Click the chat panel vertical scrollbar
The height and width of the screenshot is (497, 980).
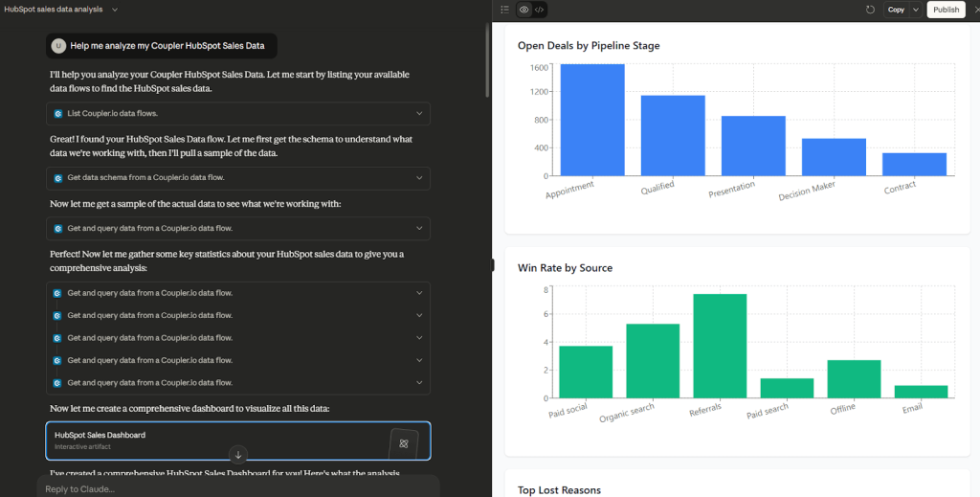click(x=487, y=59)
